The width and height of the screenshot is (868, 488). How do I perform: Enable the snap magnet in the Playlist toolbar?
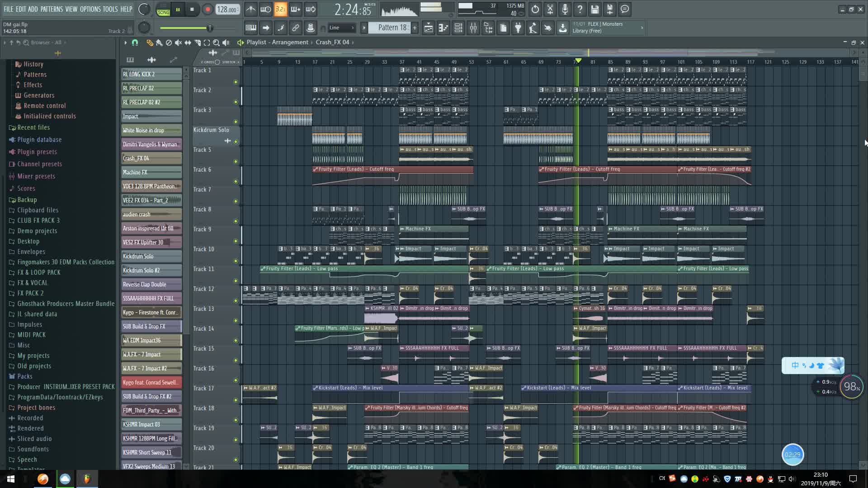134,43
